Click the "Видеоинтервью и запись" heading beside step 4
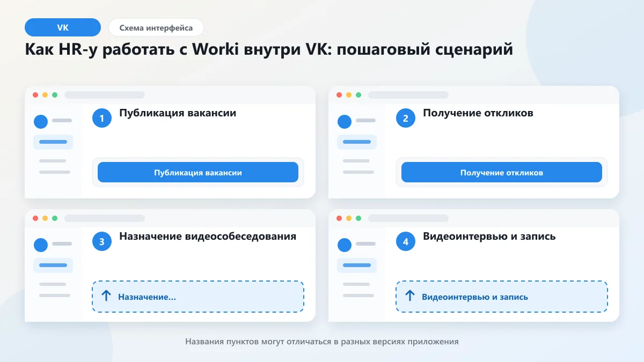 489,236
